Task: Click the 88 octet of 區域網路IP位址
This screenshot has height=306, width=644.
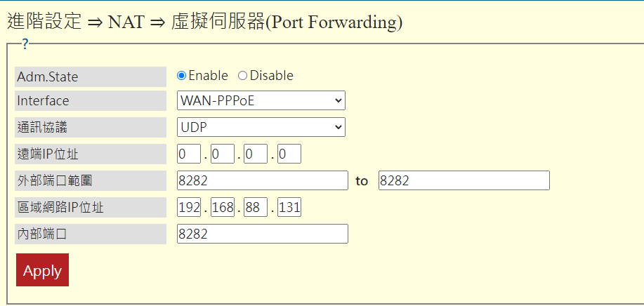Action: [256, 208]
